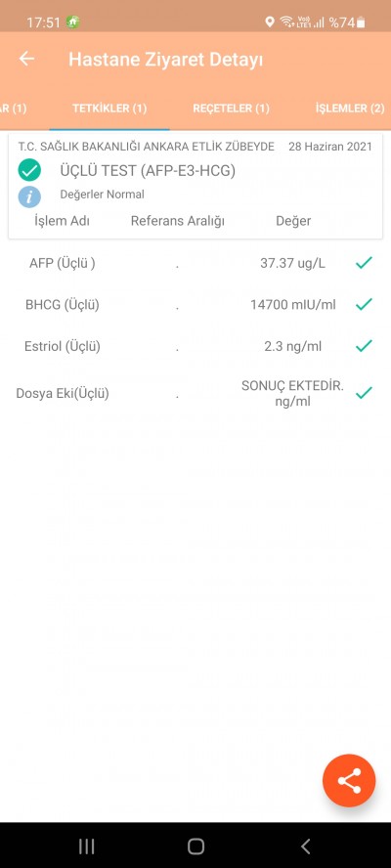
Task: Select the TETKİKLER (1) tab
Action: pos(109,108)
